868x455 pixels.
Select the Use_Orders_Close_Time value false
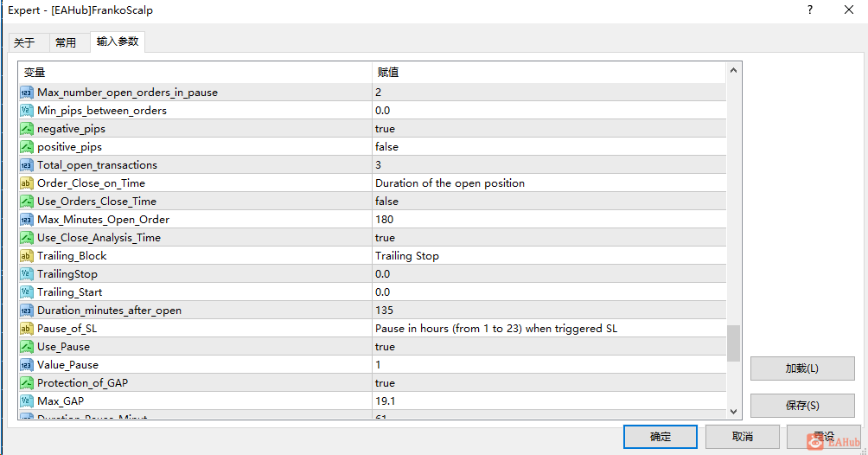[387, 202]
